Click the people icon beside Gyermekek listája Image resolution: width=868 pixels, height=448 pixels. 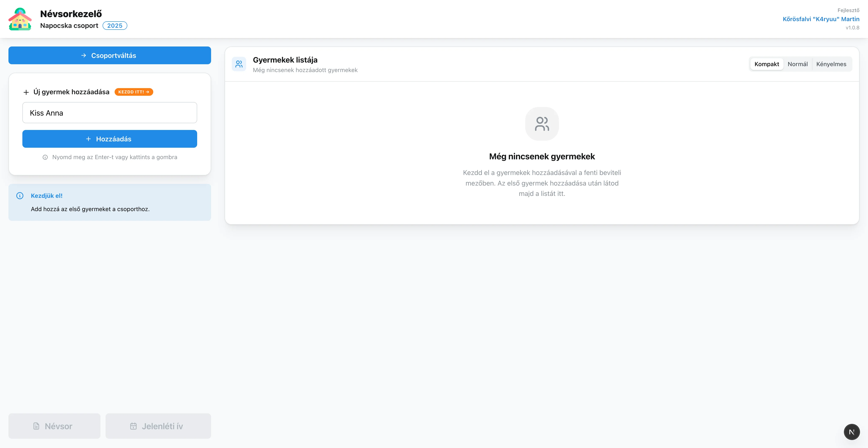239,64
